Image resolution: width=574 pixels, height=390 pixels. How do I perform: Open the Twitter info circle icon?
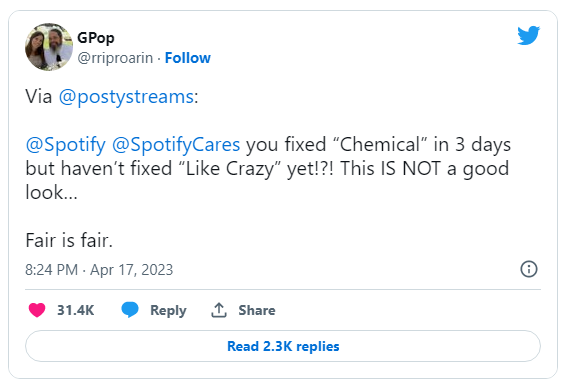pyautogui.click(x=529, y=269)
